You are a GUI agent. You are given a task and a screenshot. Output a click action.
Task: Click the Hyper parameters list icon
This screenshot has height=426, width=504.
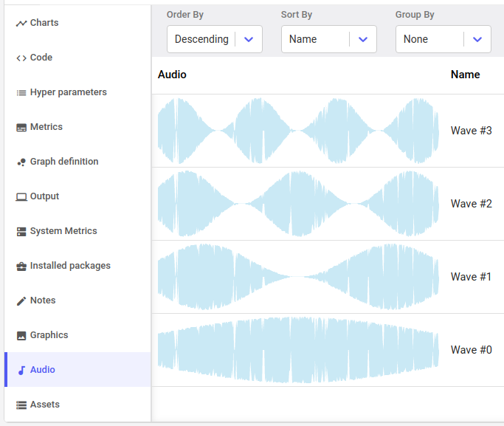point(21,92)
